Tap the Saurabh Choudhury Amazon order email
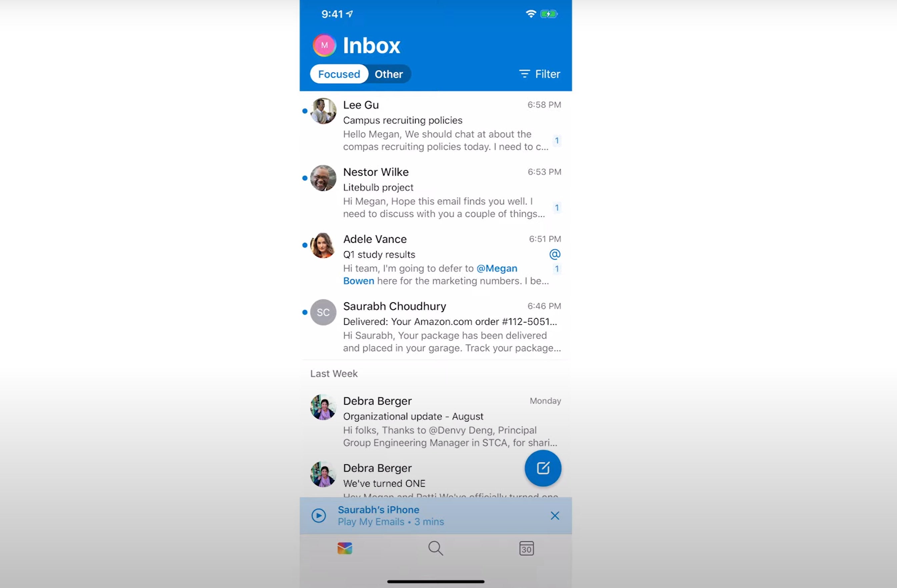The image size is (897, 588). tap(435, 326)
